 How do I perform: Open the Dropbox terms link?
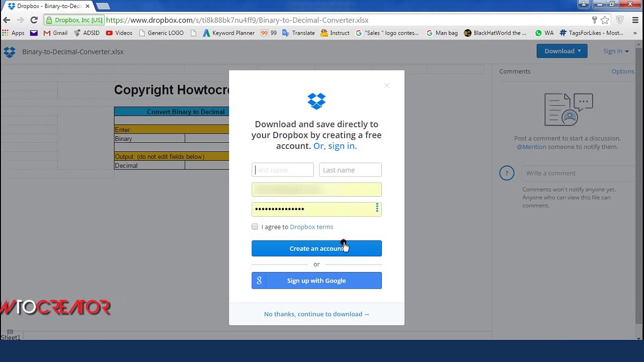311,227
